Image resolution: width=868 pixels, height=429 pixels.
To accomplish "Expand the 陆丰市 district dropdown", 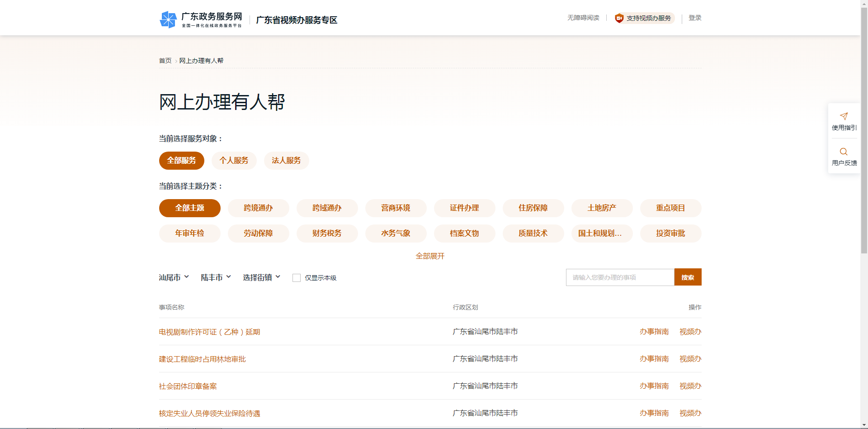I will [x=216, y=277].
